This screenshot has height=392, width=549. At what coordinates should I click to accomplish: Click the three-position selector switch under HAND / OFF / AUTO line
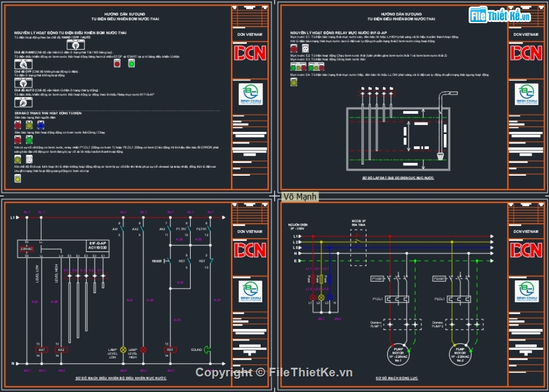[76, 45]
